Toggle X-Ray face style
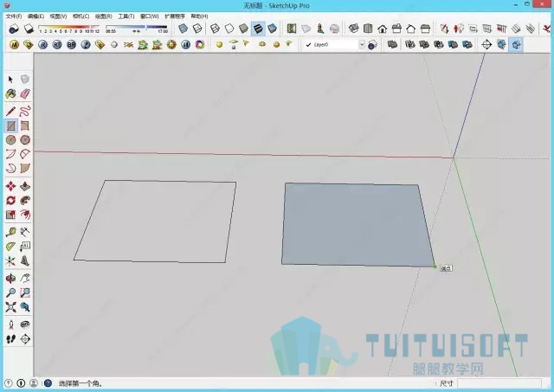 click(x=183, y=29)
